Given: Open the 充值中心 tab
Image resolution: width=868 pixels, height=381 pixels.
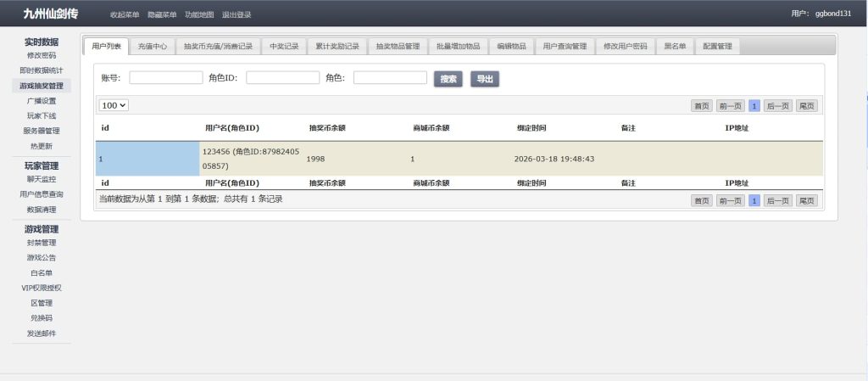Looking at the screenshot, I should tap(153, 47).
